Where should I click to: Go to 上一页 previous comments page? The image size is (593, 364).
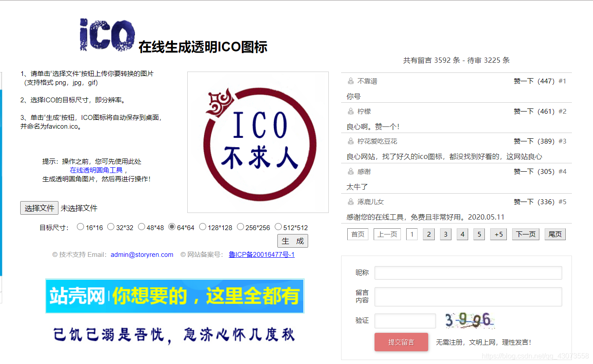[x=387, y=234]
